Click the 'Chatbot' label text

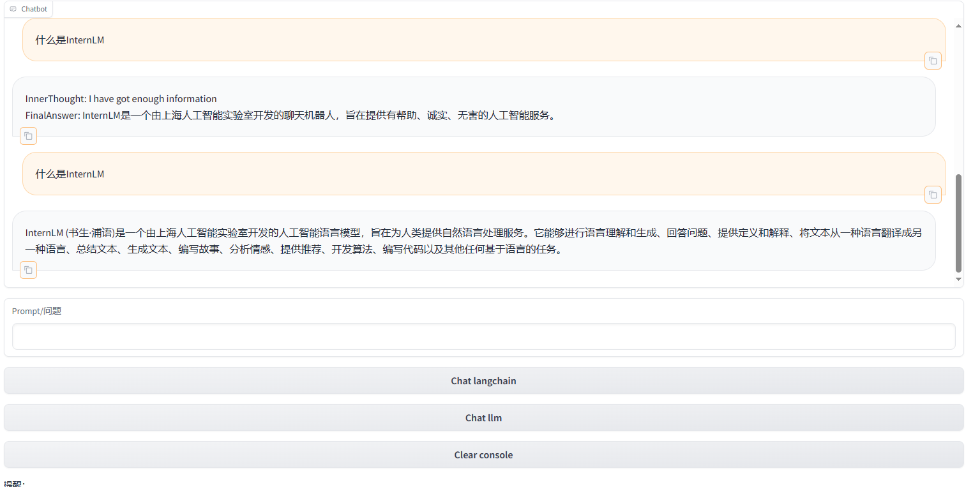(34, 9)
